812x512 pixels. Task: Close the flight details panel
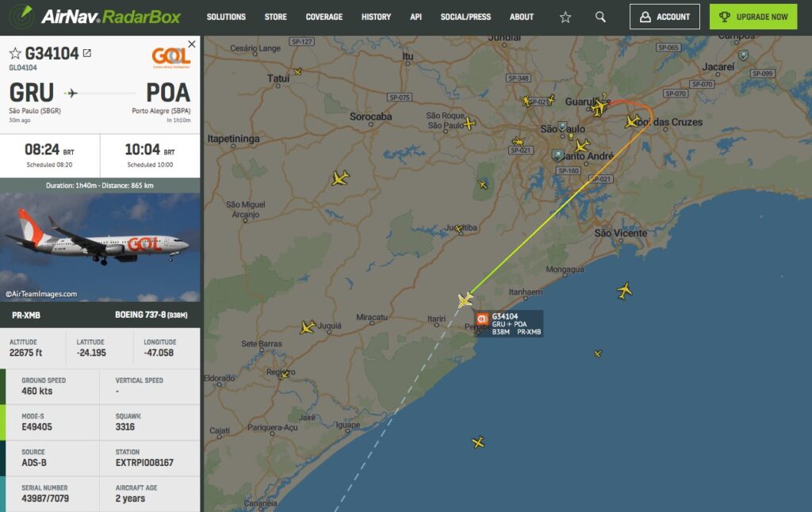pyautogui.click(x=192, y=44)
